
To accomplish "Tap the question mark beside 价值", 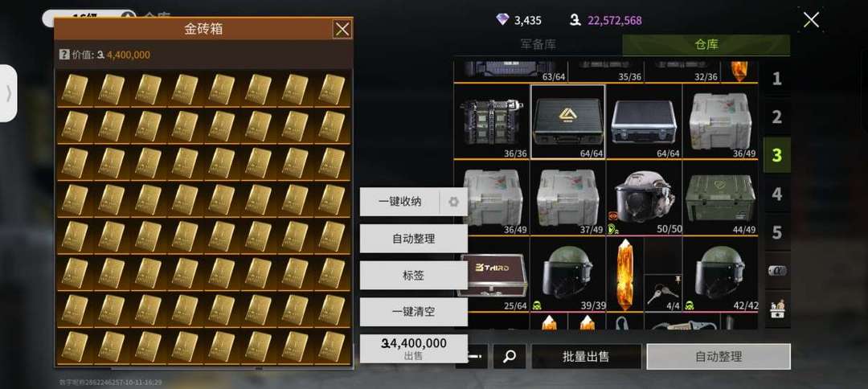I will [x=64, y=55].
